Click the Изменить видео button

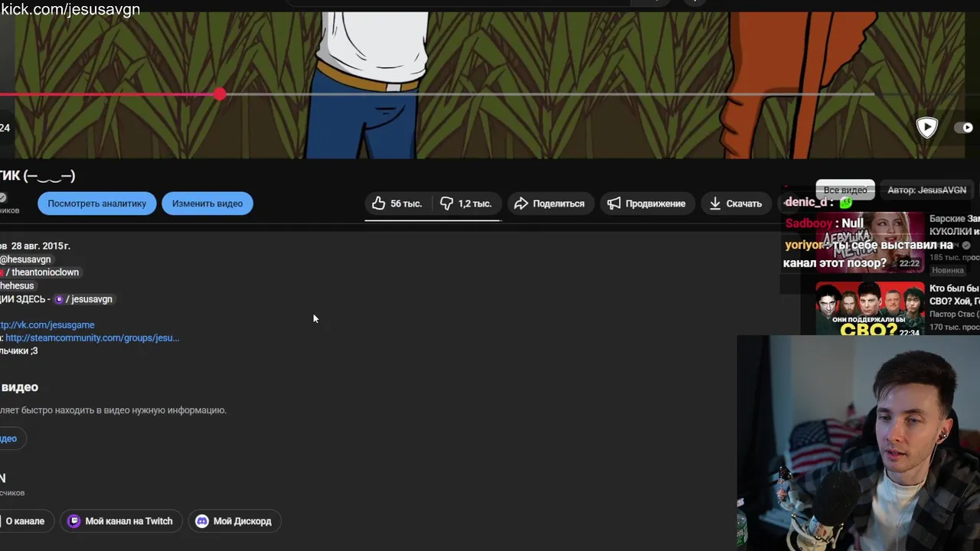207,204
